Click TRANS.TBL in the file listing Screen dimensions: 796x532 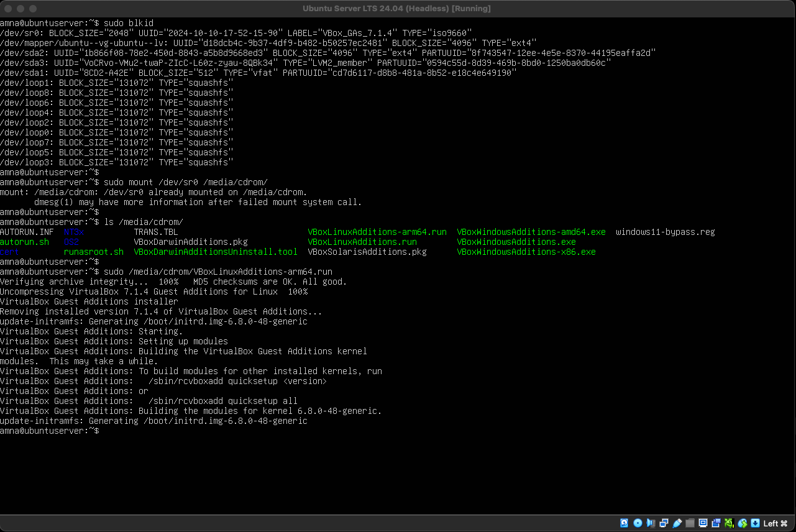coord(156,232)
